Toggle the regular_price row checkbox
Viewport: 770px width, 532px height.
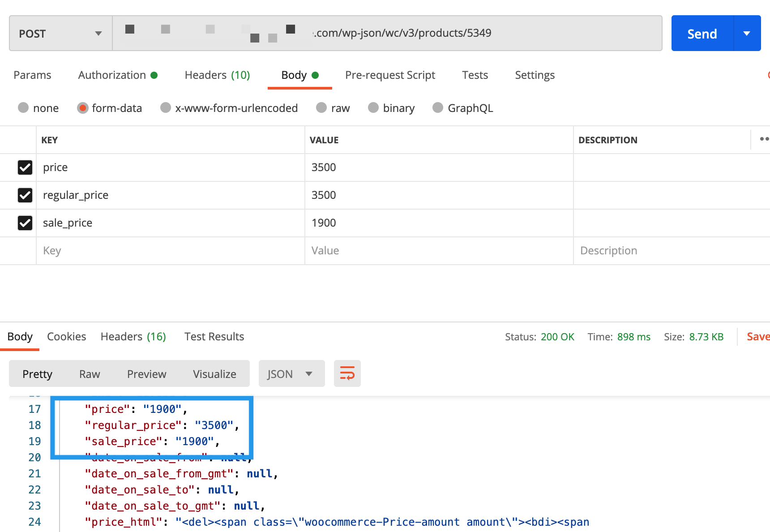pyautogui.click(x=25, y=195)
